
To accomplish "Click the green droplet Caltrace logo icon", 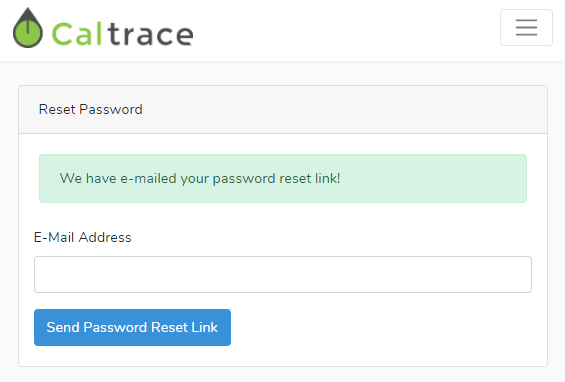I will [28, 28].
